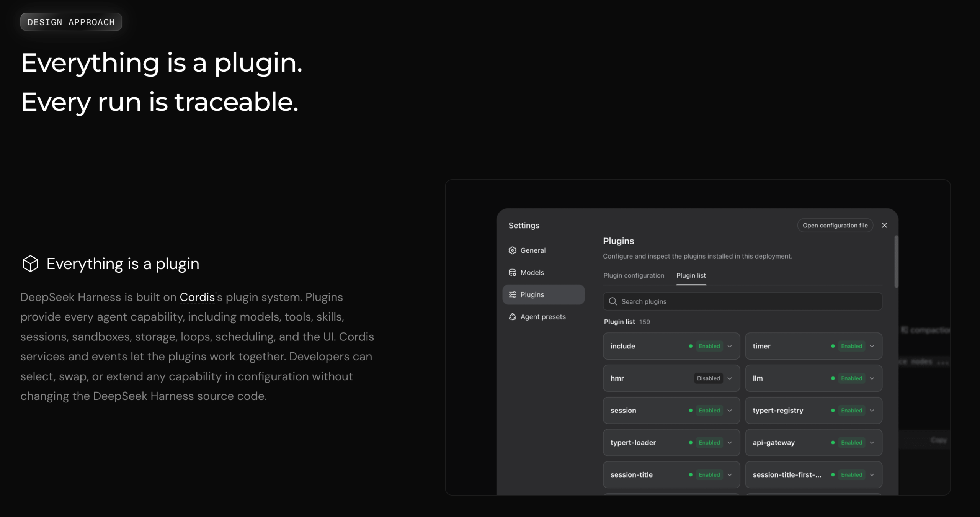Click the typert-registry plugin name
Image resolution: width=980 pixels, height=517 pixels.
[778, 411]
